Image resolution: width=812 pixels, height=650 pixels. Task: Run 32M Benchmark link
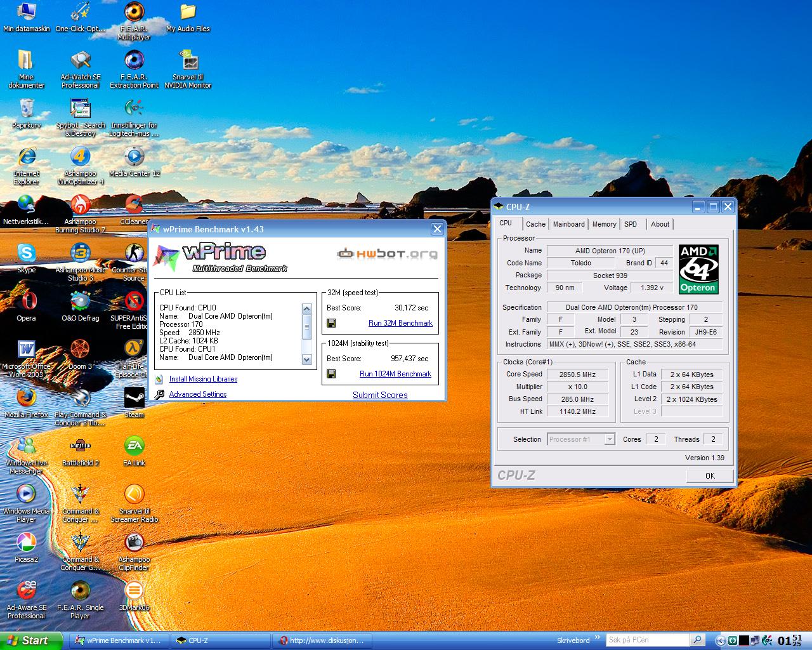[400, 323]
